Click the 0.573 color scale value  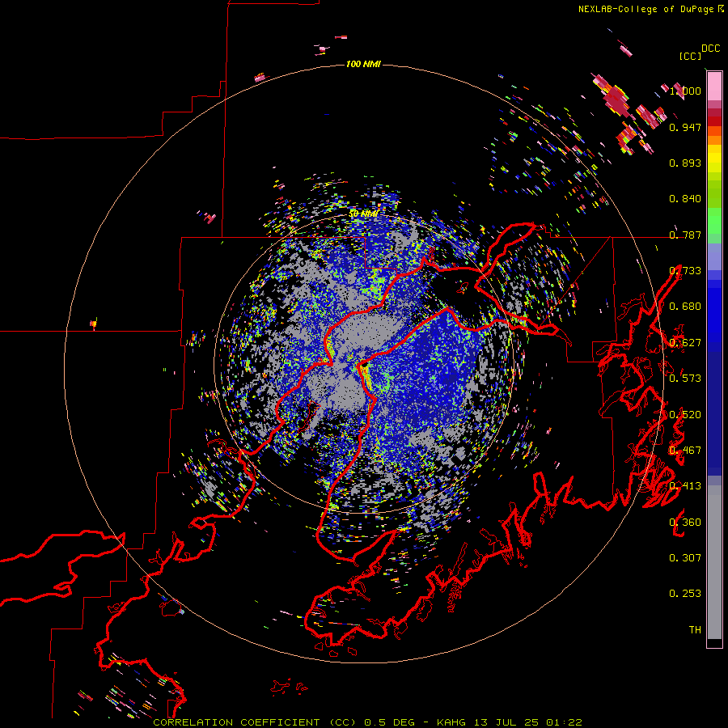point(685,379)
